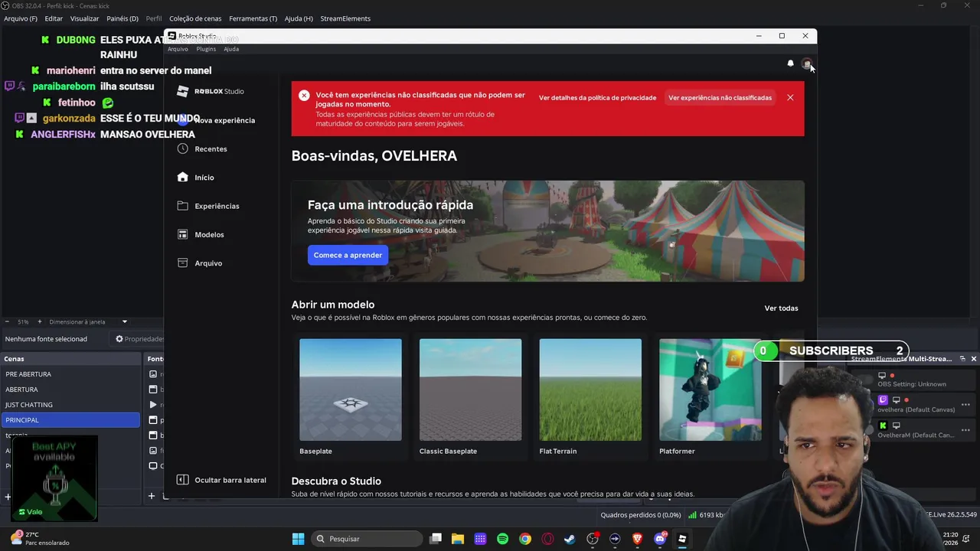Select JUST CHATTING scene in OBS
This screenshot has height=551, width=980.
(x=71, y=405)
